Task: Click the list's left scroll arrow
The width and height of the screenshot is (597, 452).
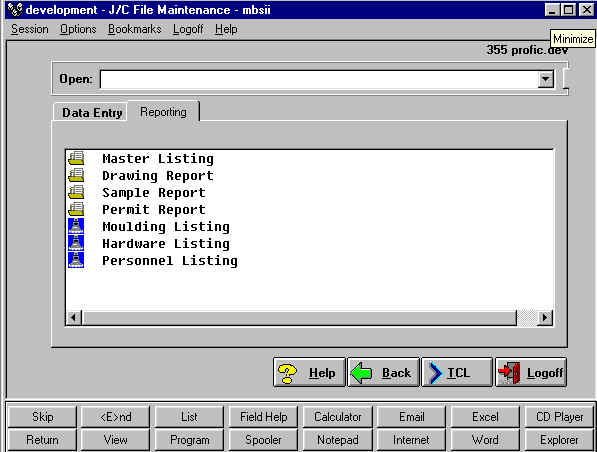Action: point(74,317)
